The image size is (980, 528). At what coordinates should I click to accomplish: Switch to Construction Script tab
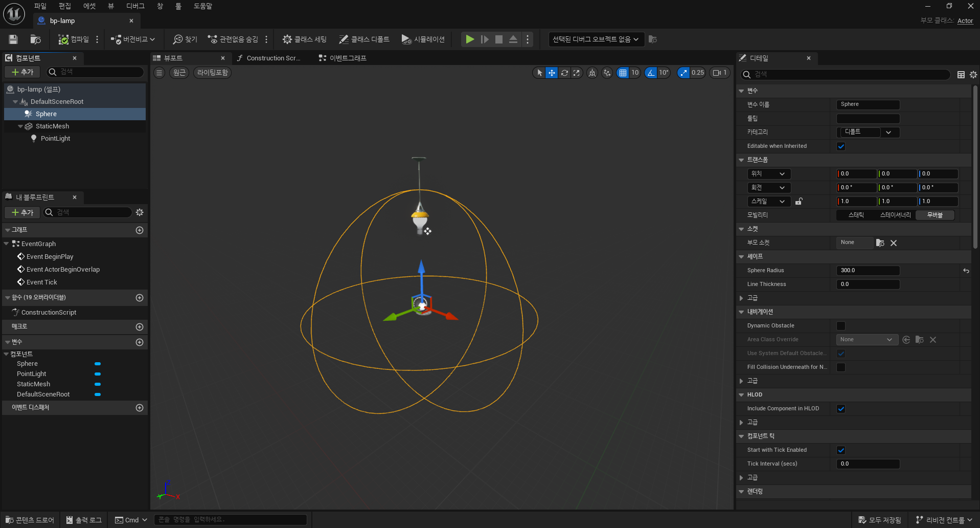(x=273, y=58)
